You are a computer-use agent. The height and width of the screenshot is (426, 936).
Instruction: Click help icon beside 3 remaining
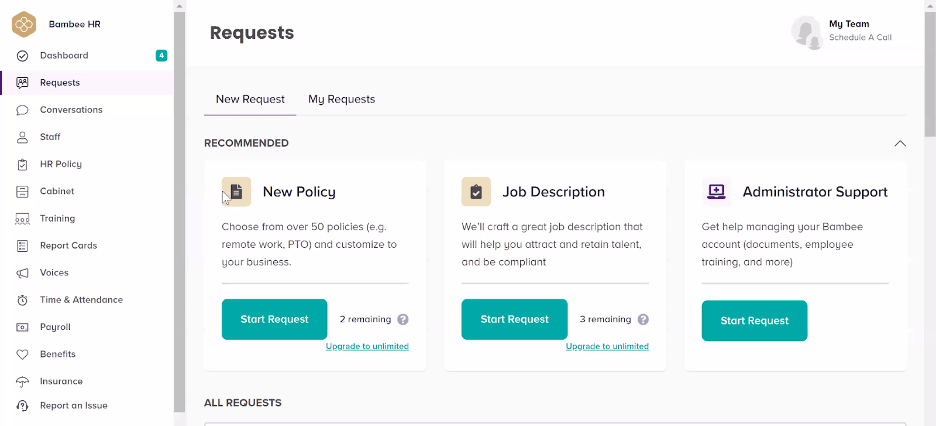[643, 320]
